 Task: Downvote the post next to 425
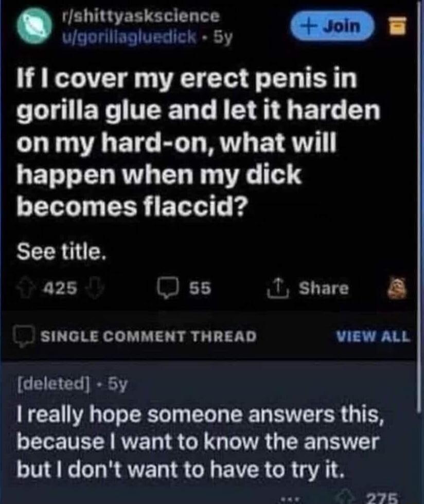coord(96,287)
